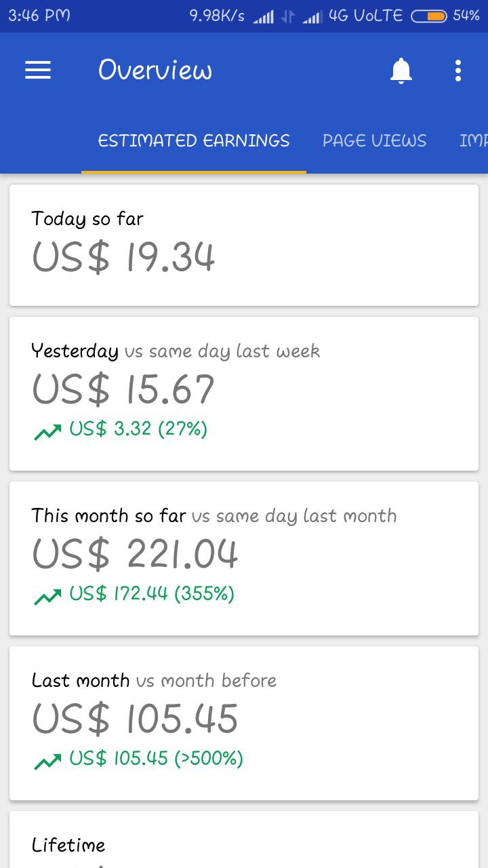This screenshot has height=868, width=488.
Task: Tap the US$ 3.32 (27%) change text
Action: (x=138, y=429)
